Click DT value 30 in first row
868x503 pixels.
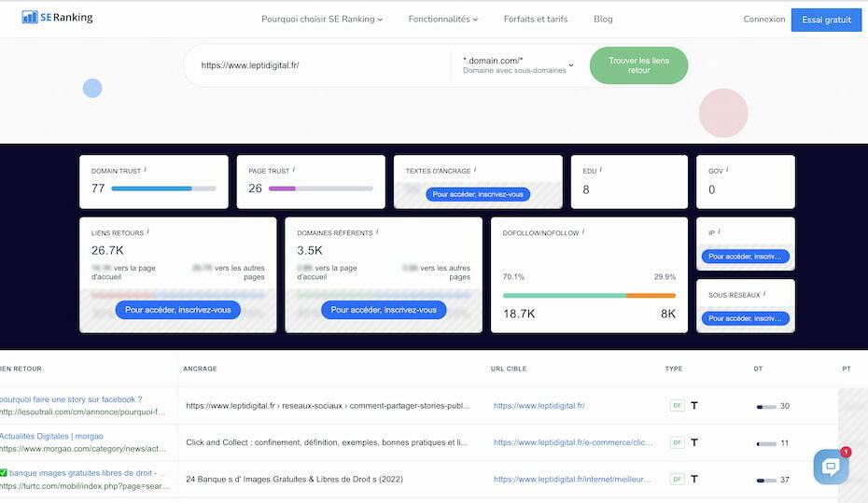point(784,406)
